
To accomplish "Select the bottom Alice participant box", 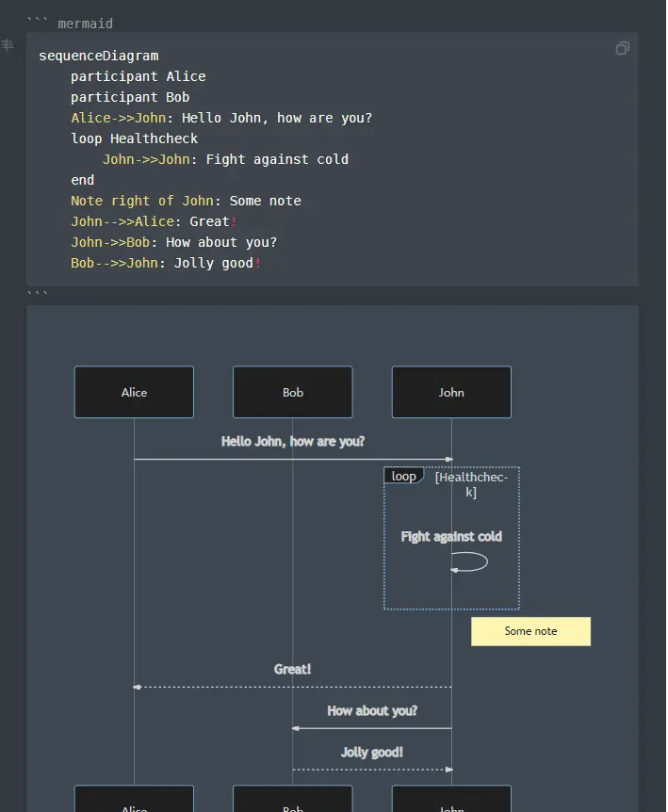I will point(134,799).
